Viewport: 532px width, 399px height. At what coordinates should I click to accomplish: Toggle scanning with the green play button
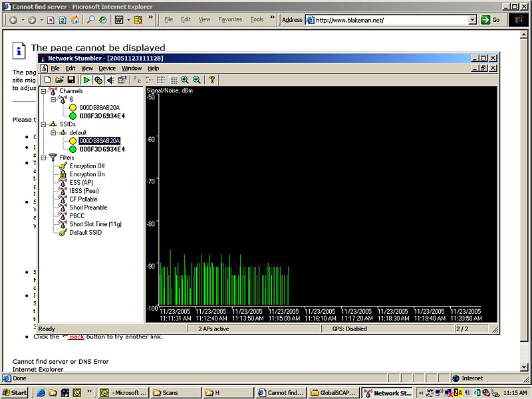pyautogui.click(x=86, y=80)
